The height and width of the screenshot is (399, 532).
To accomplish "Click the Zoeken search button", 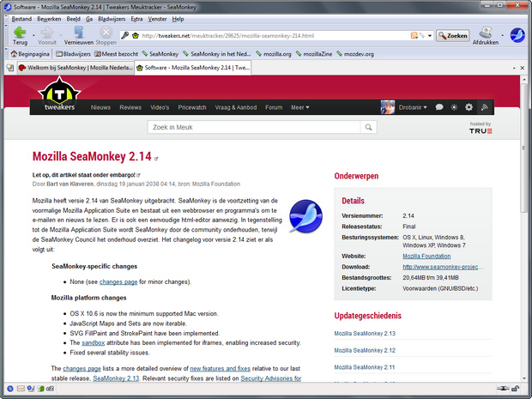I will [x=452, y=35].
